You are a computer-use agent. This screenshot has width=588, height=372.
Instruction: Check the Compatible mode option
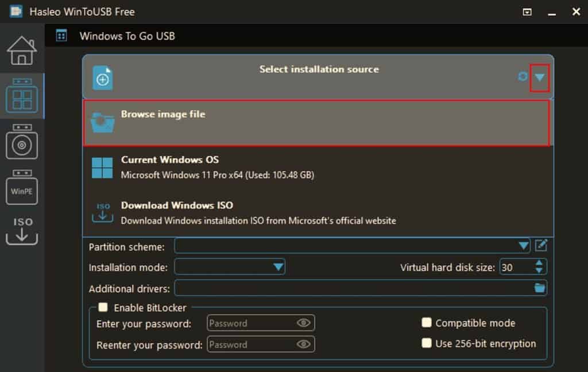(x=427, y=323)
